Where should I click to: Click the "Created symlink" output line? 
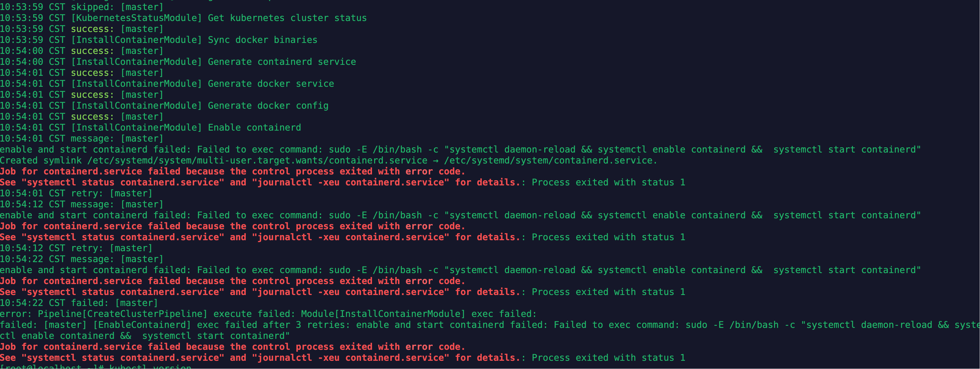[x=329, y=160]
